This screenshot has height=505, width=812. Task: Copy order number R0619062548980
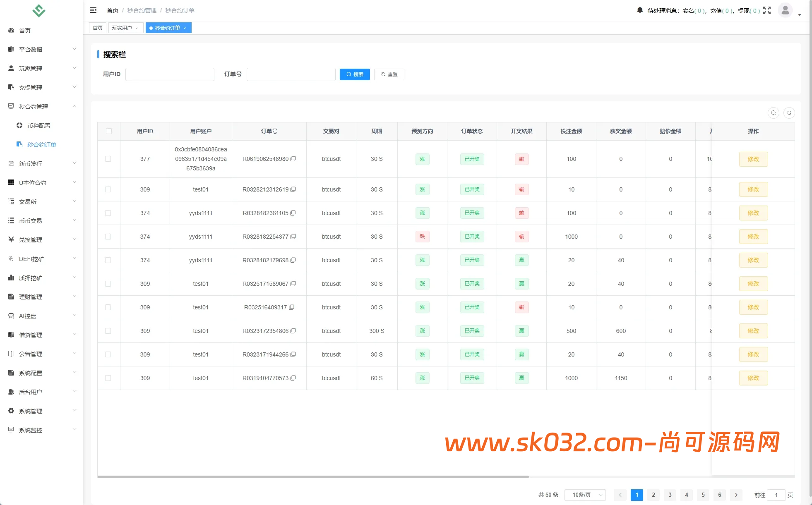coord(293,159)
